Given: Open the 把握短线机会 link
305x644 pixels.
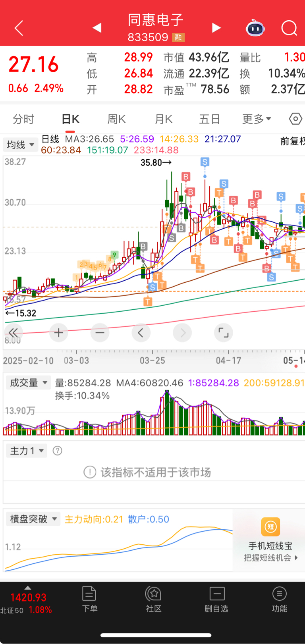Looking at the screenshot, I should (x=270, y=558).
